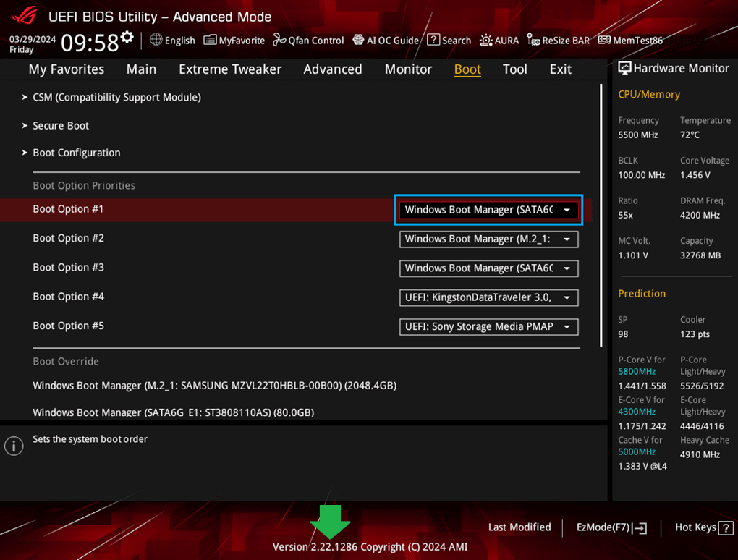The height and width of the screenshot is (560, 738).
Task: Open AURA lighting icon
Action: coord(485,40)
